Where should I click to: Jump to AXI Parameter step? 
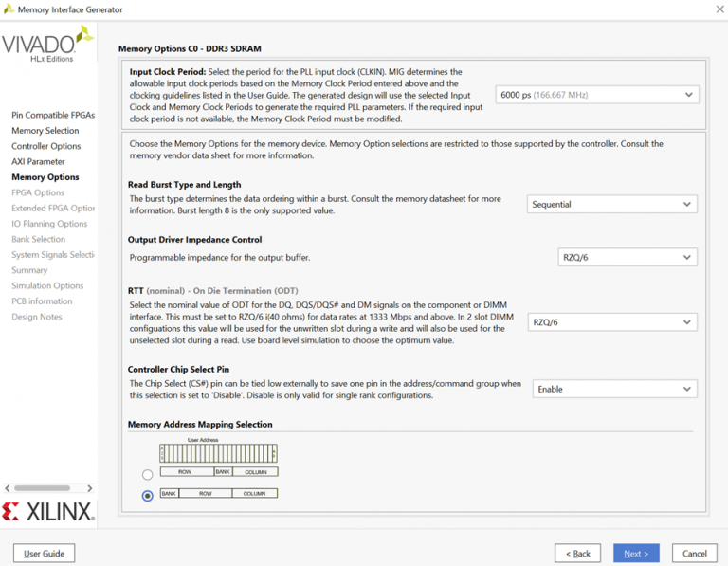click(38, 162)
